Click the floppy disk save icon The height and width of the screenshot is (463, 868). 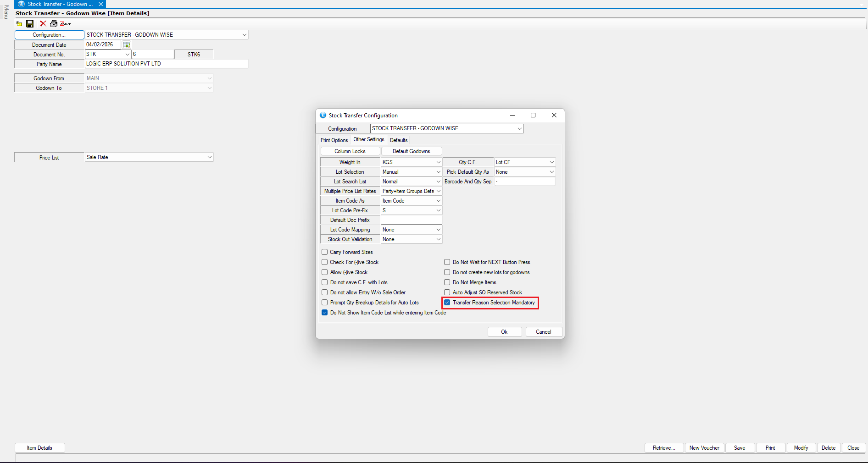[x=30, y=24]
